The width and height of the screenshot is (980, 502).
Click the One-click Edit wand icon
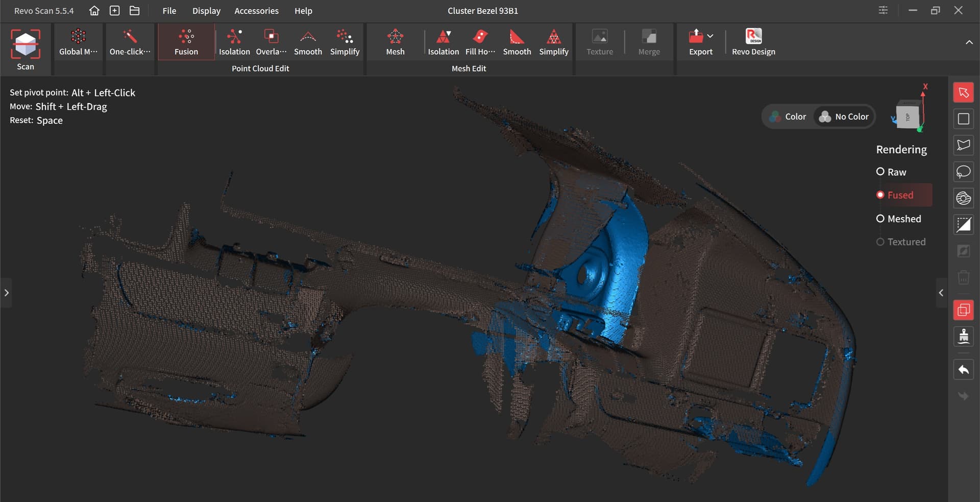click(x=130, y=37)
